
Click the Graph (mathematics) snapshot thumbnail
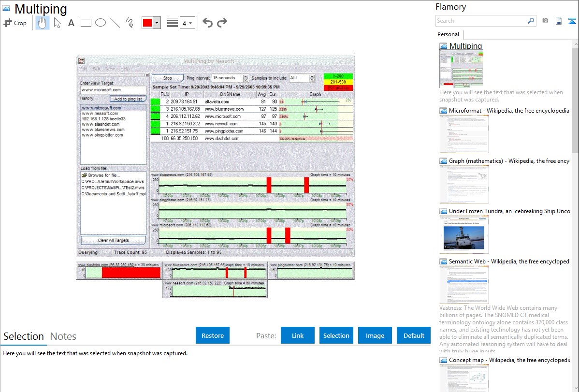464,184
